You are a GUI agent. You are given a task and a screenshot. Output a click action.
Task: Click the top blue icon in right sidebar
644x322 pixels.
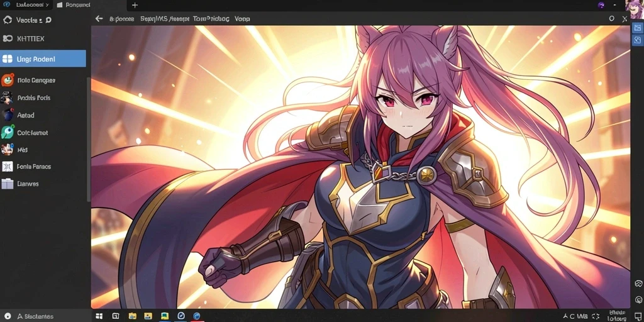point(638,28)
